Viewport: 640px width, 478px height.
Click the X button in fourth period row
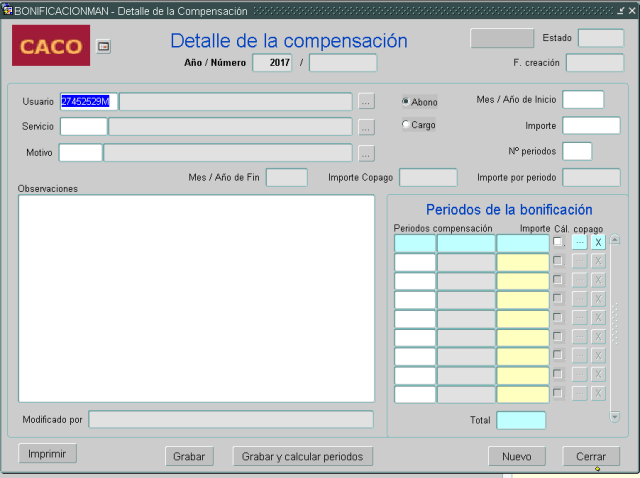point(598,299)
